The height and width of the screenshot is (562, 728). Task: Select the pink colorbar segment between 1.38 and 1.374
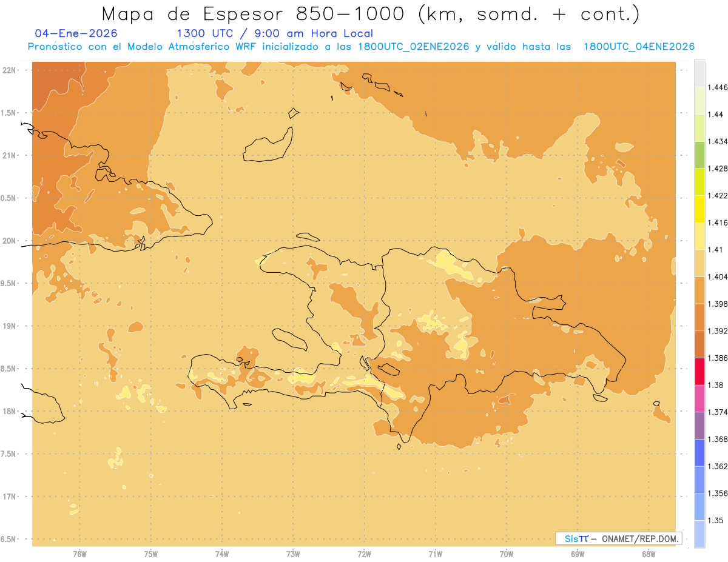[699, 398]
